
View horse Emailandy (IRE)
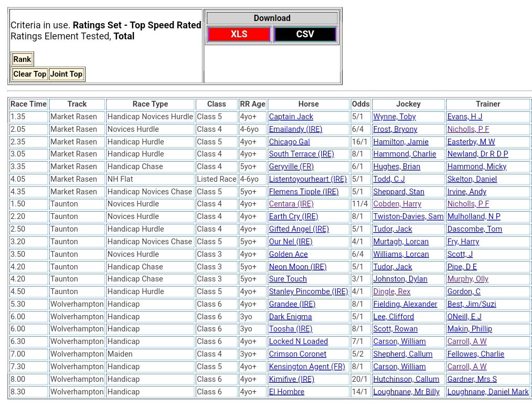(x=295, y=129)
